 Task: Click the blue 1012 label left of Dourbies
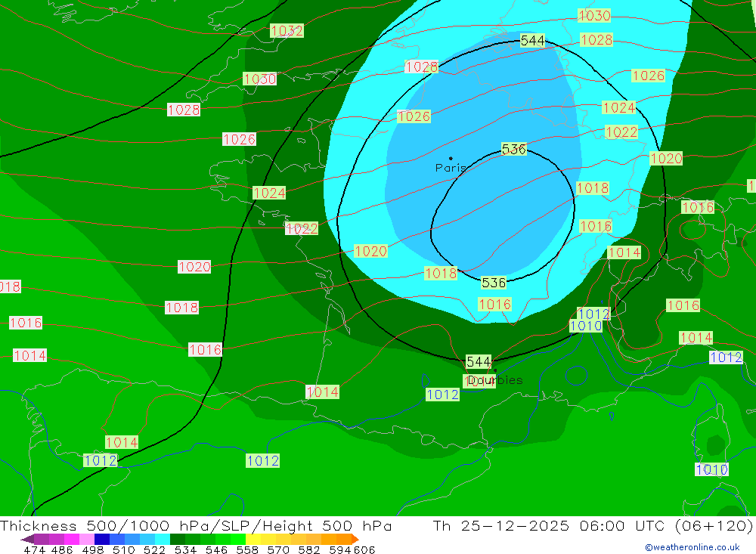click(442, 395)
